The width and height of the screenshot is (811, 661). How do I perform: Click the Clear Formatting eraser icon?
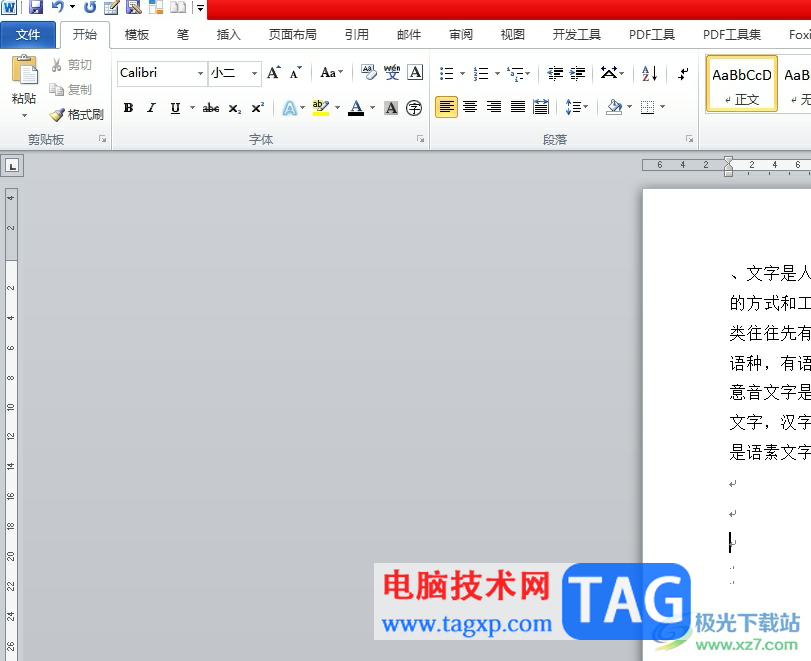tap(369, 72)
